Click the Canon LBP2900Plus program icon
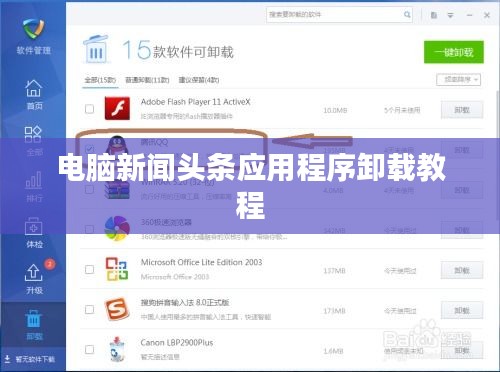Image resolution: width=500 pixels, height=372 pixels. (117, 349)
